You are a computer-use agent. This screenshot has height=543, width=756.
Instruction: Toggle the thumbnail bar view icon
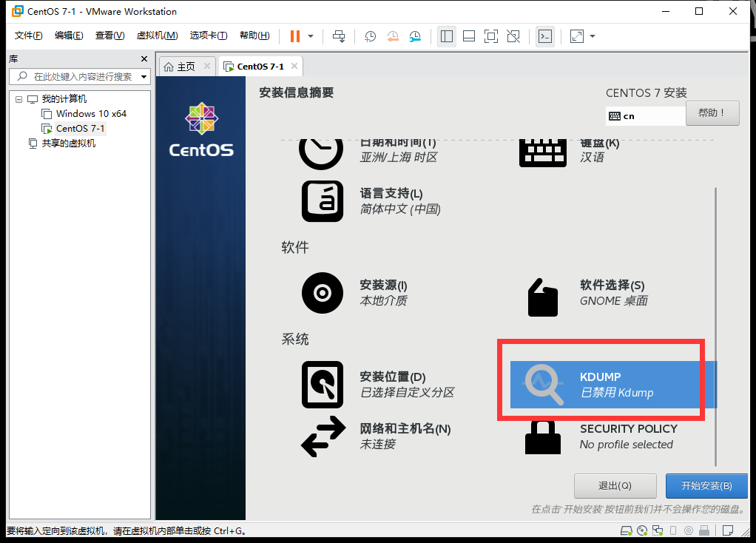[x=469, y=36]
